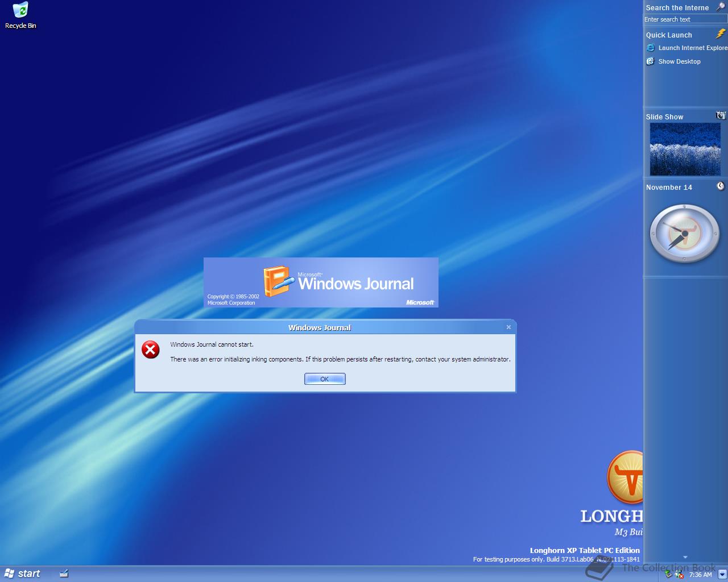The height and width of the screenshot is (582, 728).
Task: Click the 'Longhorn XP Tablet PC Edition' desktop text
Action: [x=585, y=550]
